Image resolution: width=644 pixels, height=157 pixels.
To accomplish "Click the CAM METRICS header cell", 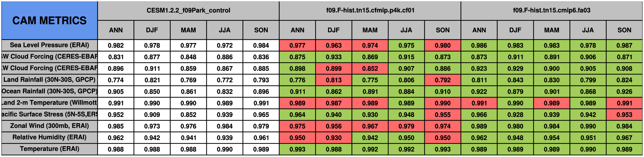I will [49, 21].
